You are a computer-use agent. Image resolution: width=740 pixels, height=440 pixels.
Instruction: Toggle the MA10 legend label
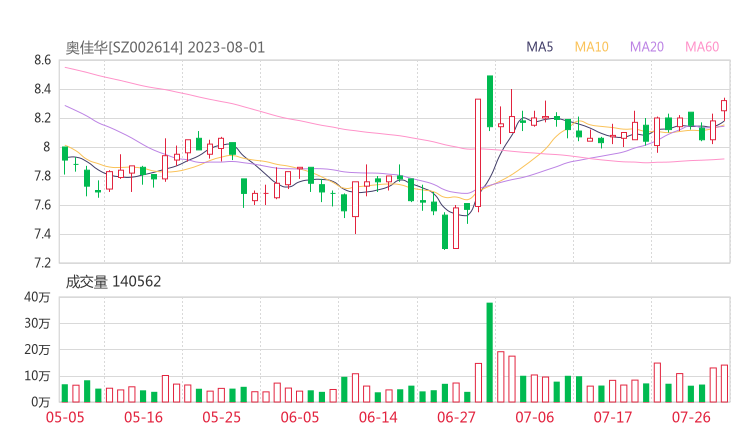[591, 47]
